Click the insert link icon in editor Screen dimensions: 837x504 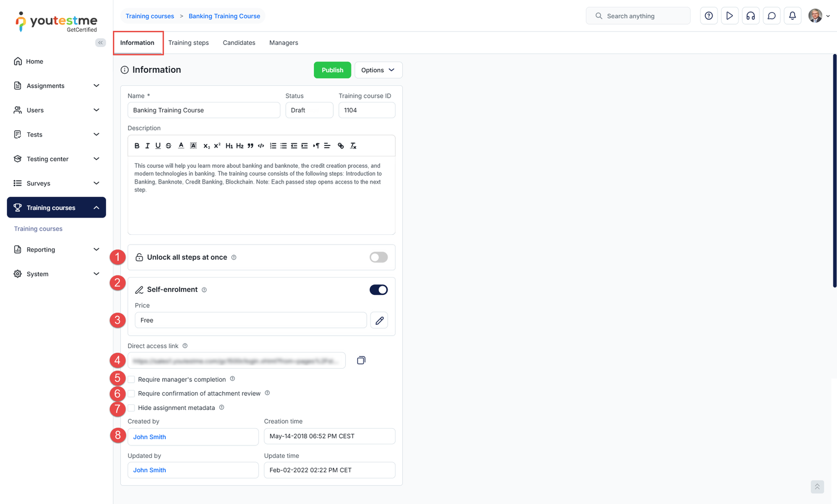click(341, 146)
